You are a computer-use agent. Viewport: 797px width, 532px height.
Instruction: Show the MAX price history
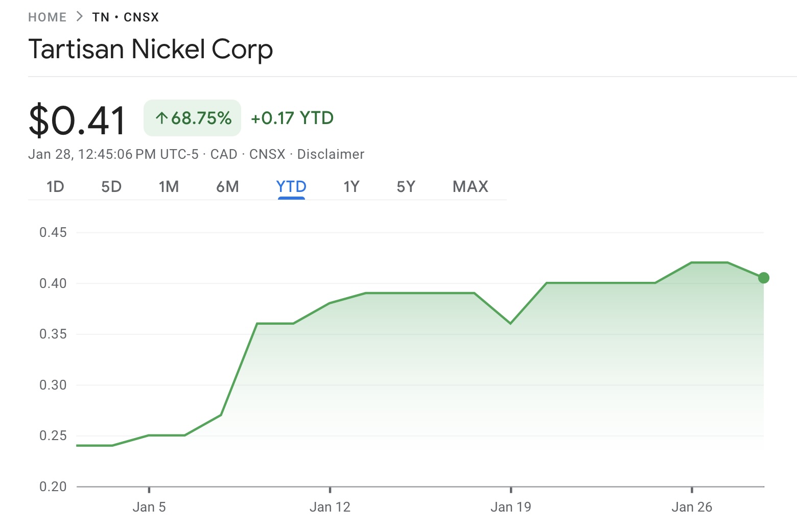click(x=471, y=187)
